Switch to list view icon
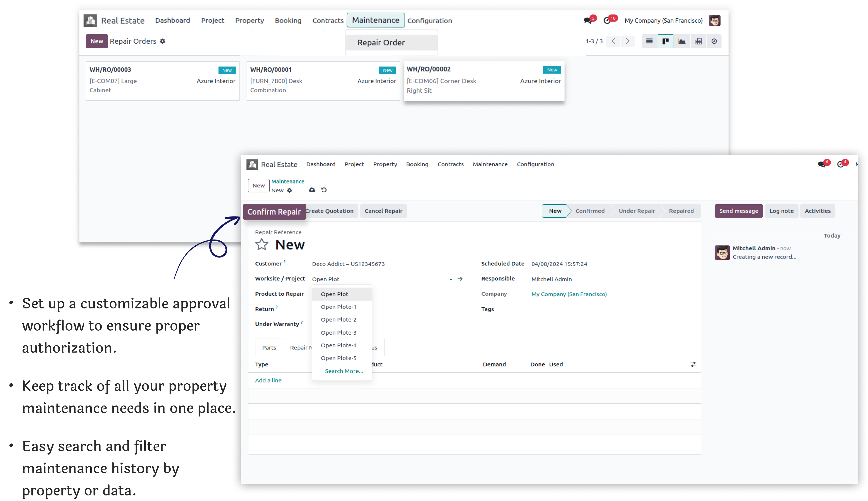The image size is (868, 501). click(x=649, y=41)
